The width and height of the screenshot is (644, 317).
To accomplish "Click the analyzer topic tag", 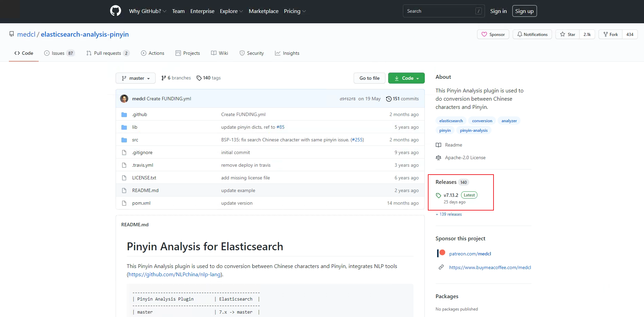I will point(509,121).
